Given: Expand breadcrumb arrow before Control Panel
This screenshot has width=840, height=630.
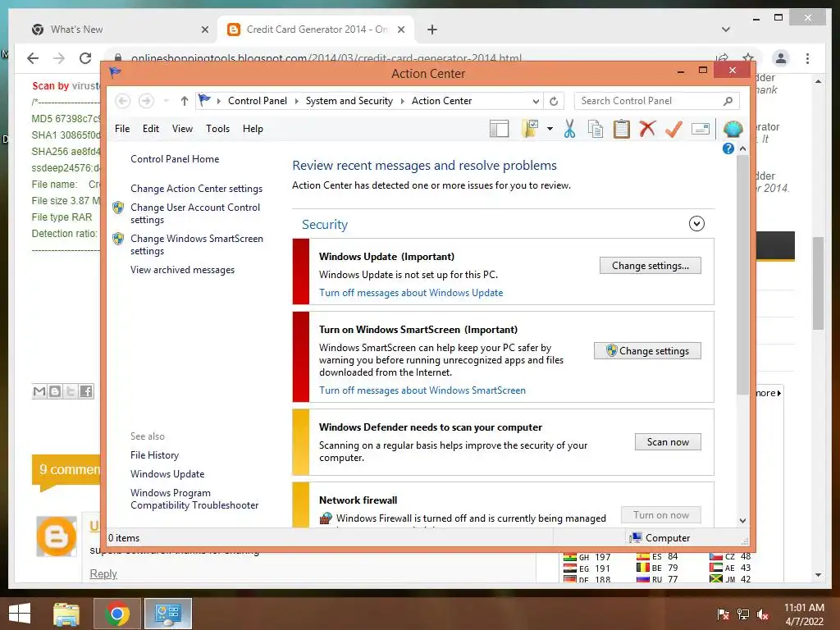Looking at the screenshot, I should click(218, 101).
